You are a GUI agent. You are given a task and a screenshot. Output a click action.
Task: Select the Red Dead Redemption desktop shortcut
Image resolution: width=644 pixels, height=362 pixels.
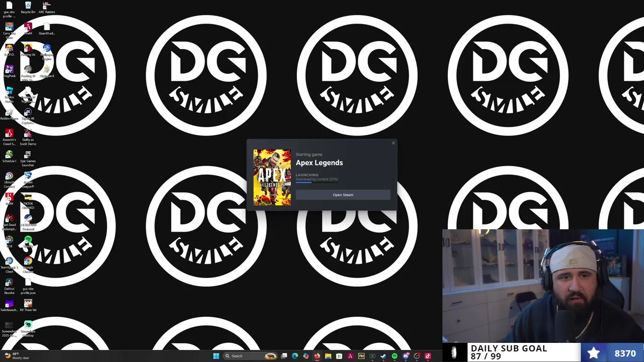[x=9, y=222]
